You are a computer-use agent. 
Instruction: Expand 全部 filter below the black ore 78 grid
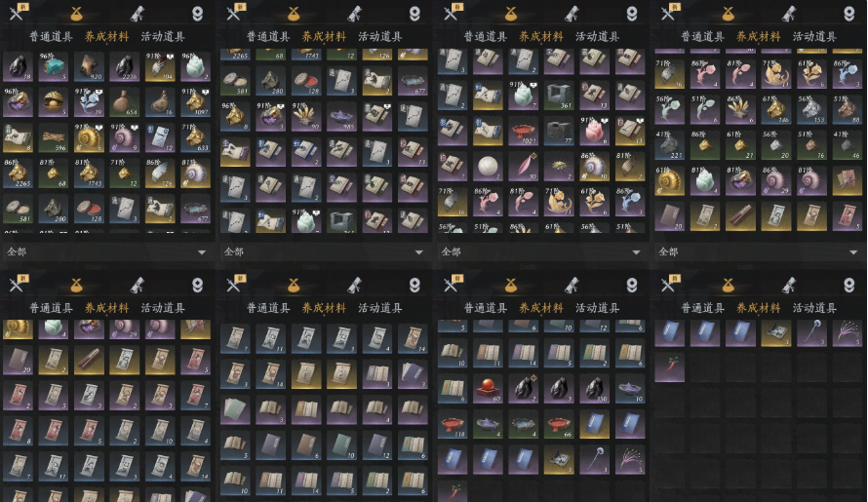pos(107,251)
